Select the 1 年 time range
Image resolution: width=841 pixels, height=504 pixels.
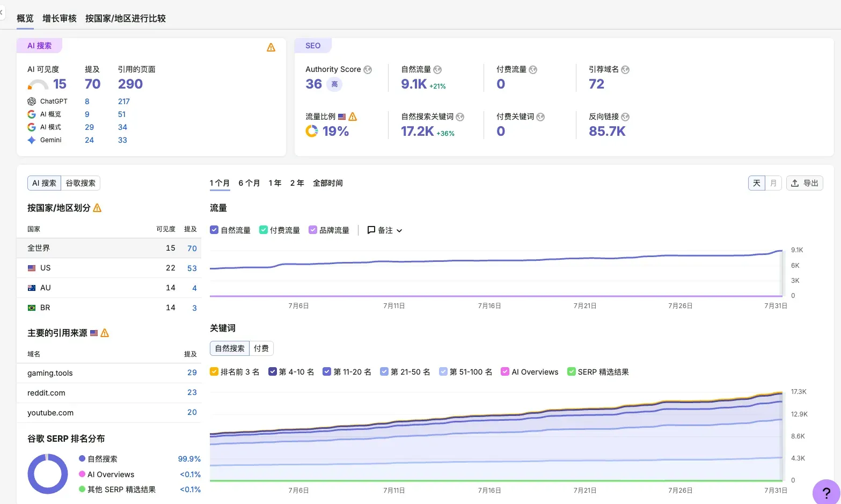click(x=275, y=183)
